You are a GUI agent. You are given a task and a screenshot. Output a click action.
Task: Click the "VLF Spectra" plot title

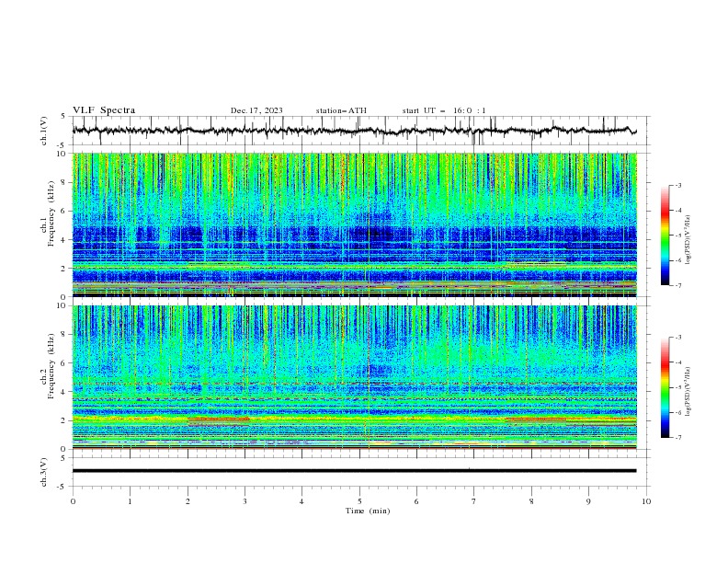click(x=104, y=110)
